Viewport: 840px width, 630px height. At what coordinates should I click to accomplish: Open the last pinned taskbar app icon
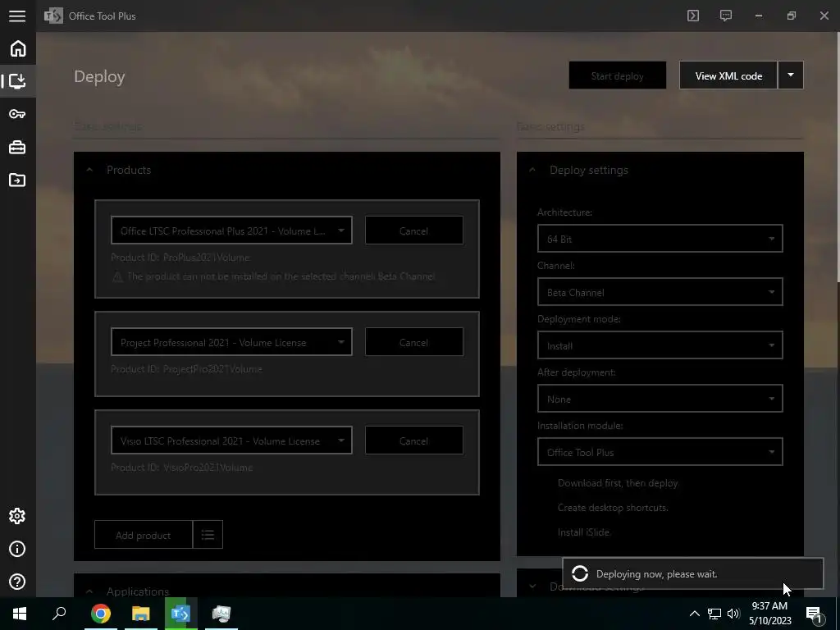tap(221, 614)
